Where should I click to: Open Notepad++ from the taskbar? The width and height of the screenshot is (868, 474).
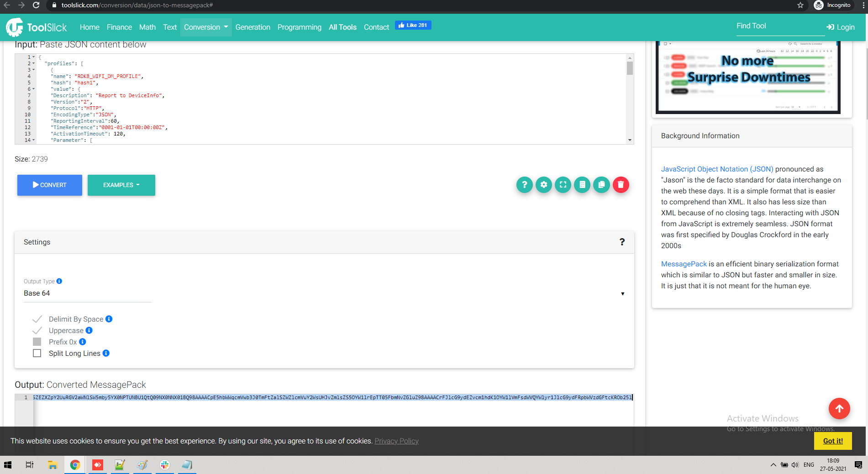pos(120,465)
